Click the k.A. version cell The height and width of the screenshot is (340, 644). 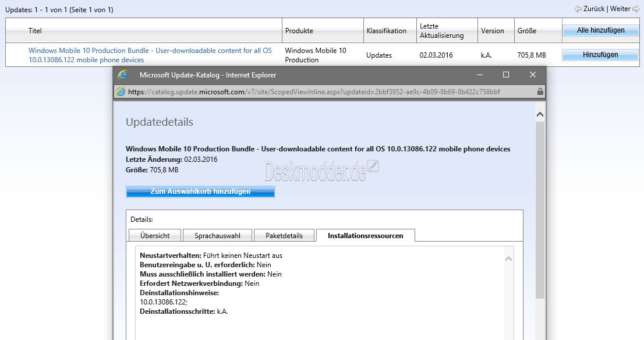486,55
